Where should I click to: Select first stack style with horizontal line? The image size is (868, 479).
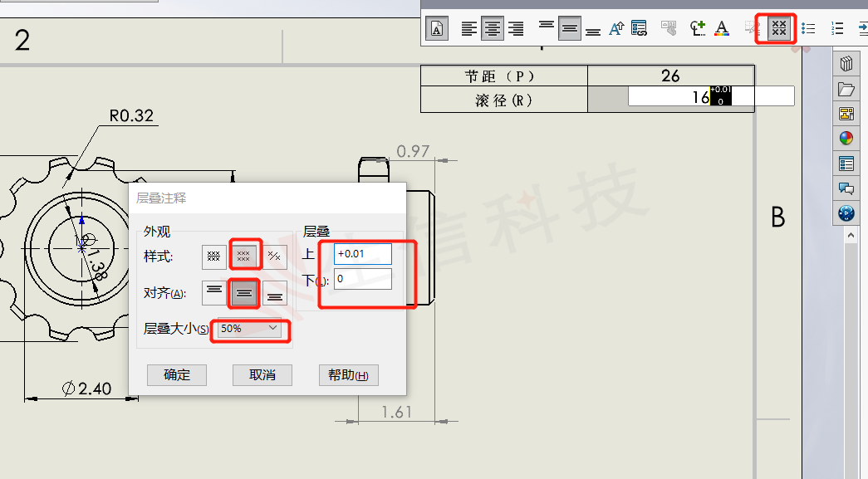coord(213,257)
